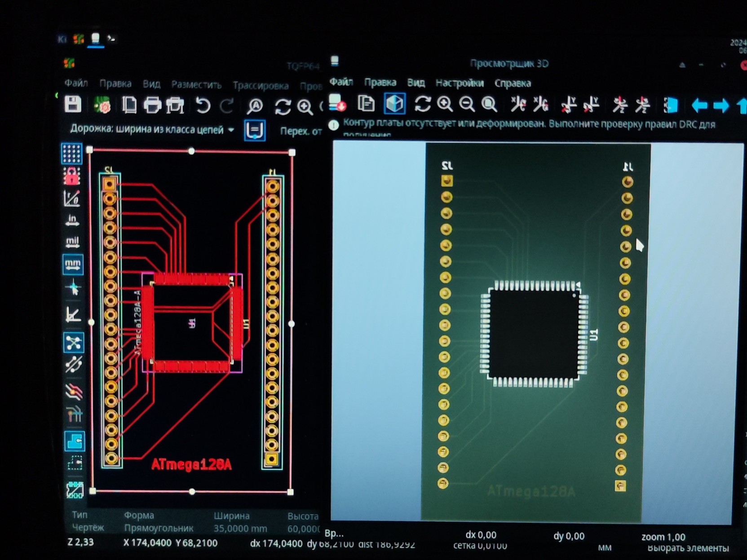The width and height of the screenshot is (747, 560).
Task: Reload the board in 3D viewer
Action: (337, 103)
